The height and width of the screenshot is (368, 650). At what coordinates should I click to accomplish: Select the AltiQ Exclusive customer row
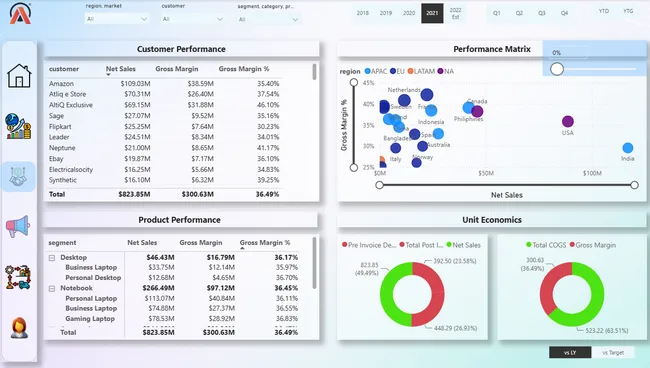(164, 105)
